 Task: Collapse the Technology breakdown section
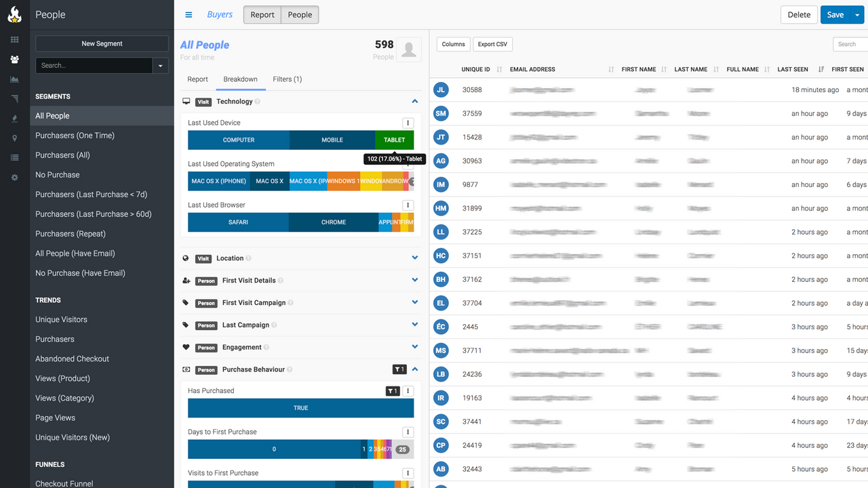414,101
